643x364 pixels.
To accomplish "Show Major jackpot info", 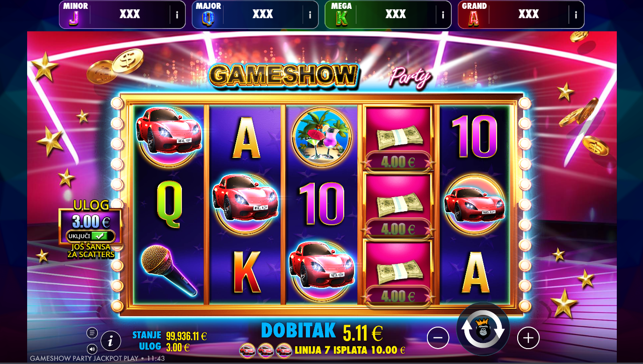I will click(310, 14).
